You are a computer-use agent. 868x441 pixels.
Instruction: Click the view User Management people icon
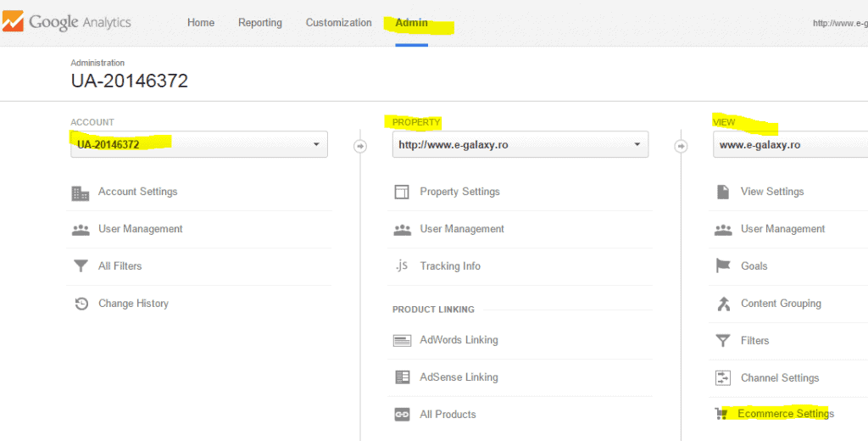click(x=723, y=230)
